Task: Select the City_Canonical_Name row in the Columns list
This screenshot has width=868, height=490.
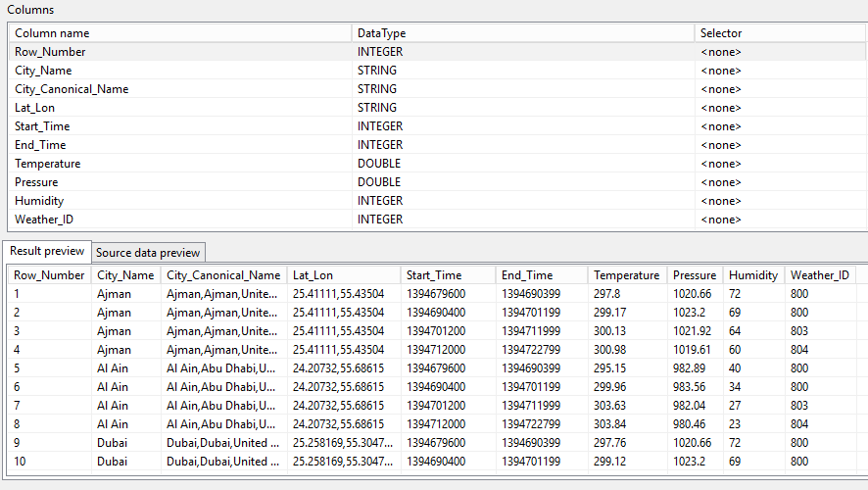Action: click(x=72, y=89)
